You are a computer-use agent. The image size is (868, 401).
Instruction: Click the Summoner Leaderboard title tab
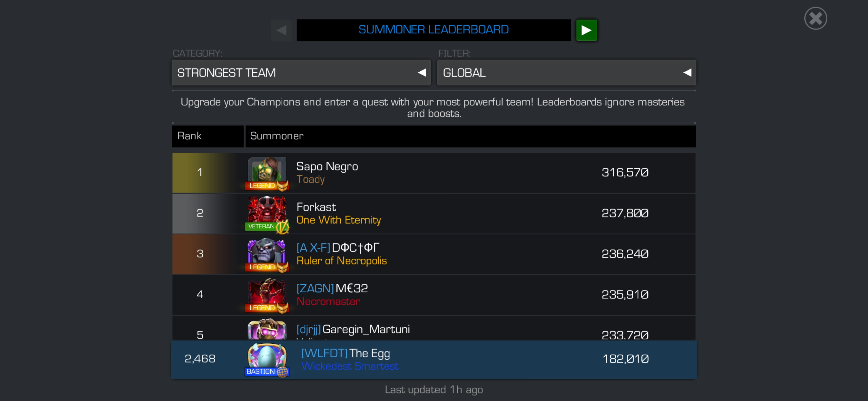pyautogui.click(x=434, y=30)
